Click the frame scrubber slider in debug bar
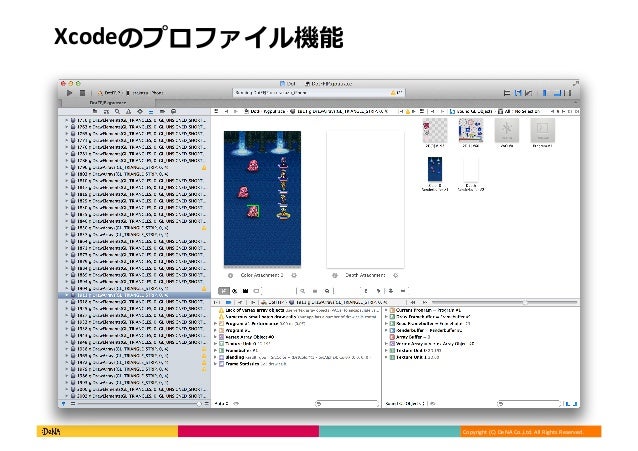The height and width of the screenshot is (451, 638). (x=505, y=302)
